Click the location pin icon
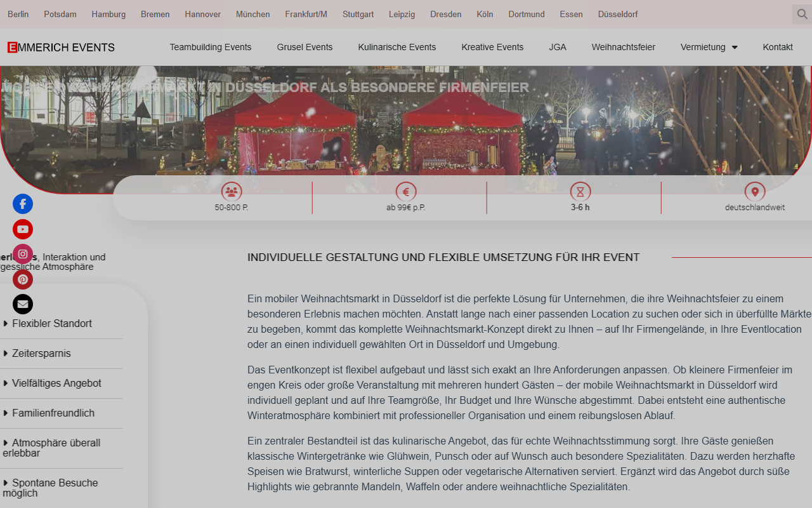The image size is (812, 508). tap(755, 192)
